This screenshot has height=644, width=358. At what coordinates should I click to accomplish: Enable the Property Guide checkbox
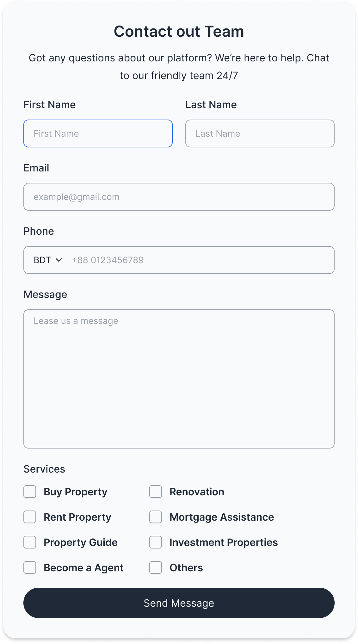(x=30, y=542)
